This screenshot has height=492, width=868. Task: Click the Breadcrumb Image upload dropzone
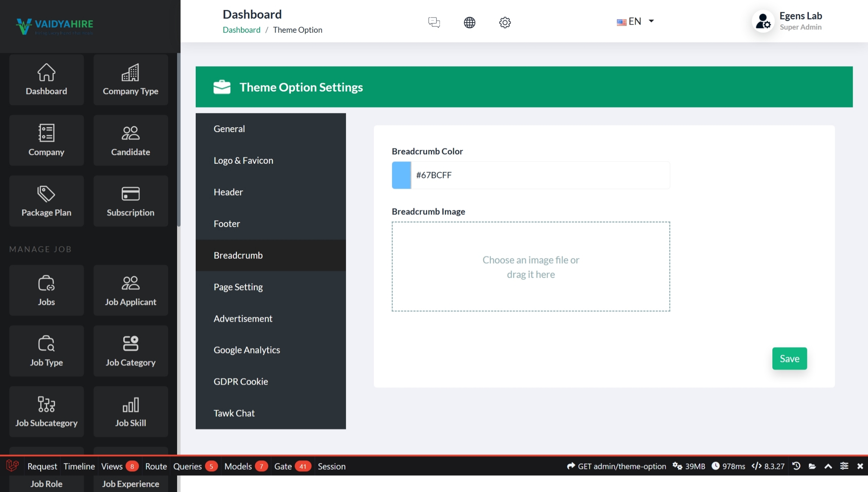531,267
